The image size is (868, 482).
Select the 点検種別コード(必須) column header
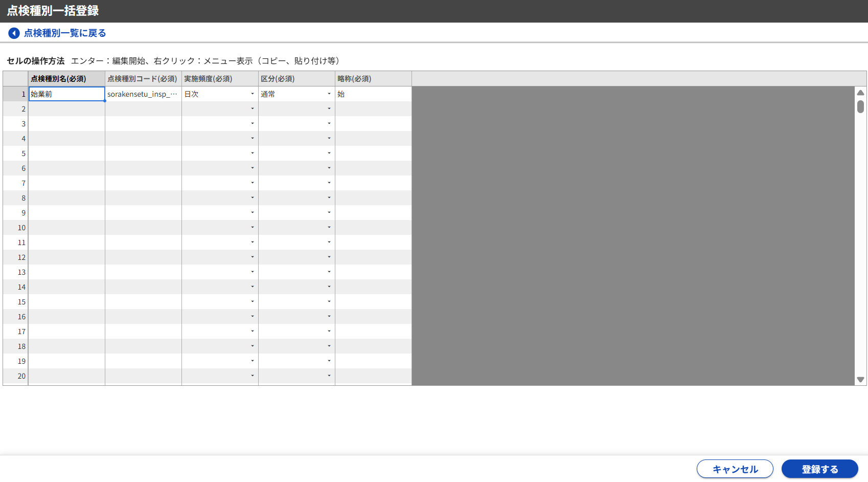click(143, 79)
